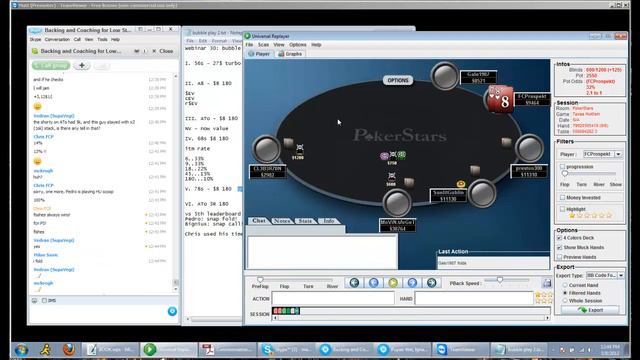Select CL3B3R70N player avatar on left
The height and width of the screenshot is (360, 640).
click(266, 149)
